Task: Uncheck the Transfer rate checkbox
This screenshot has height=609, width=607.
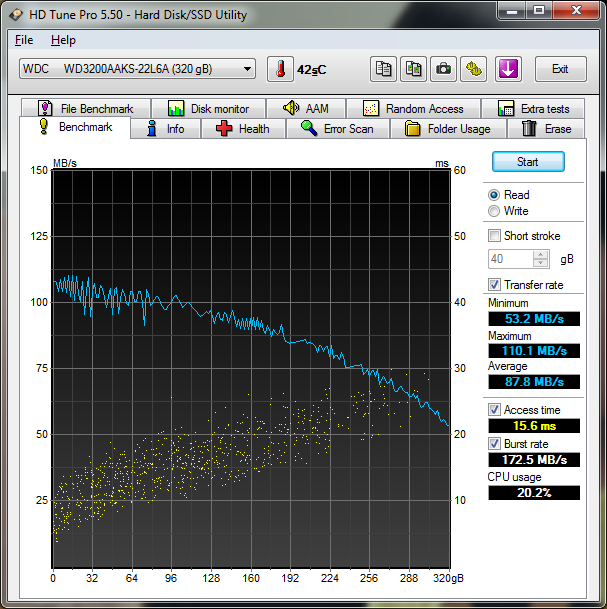Action: point(494,285)
